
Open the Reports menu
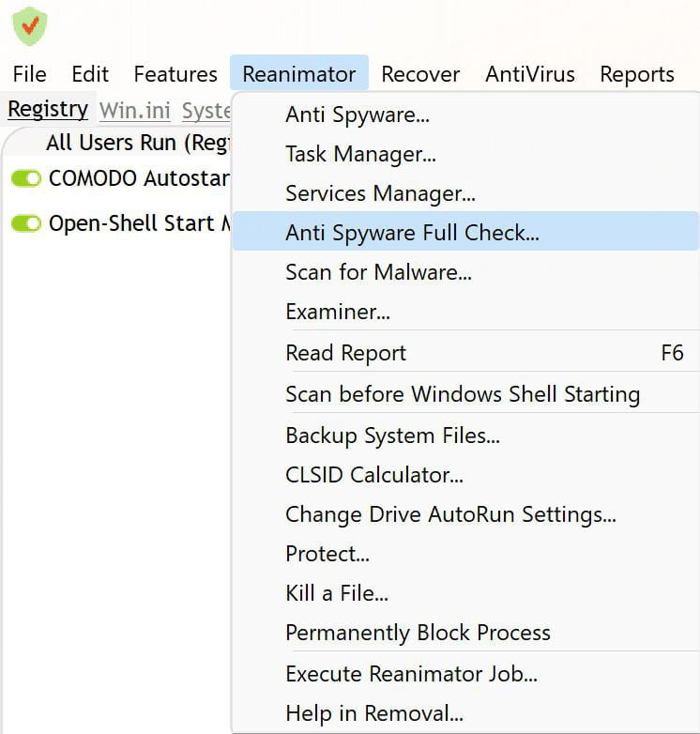click(637, 74)
